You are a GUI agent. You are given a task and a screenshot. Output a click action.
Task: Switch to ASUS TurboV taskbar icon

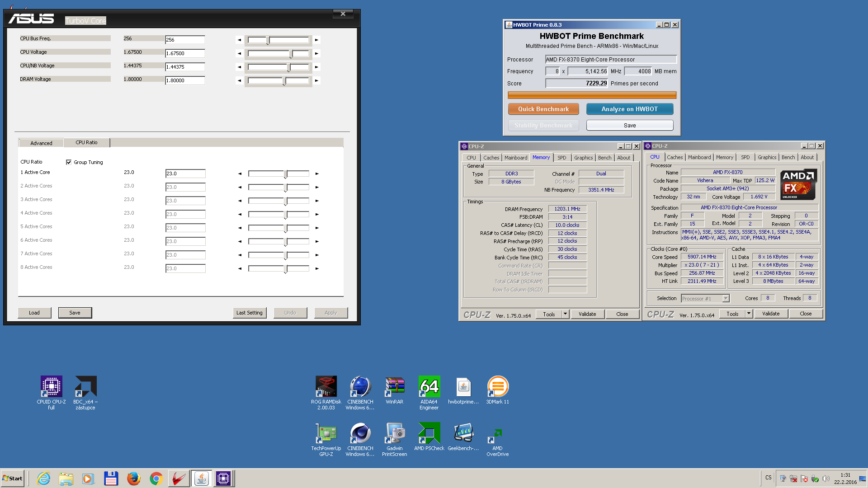click(179, 479)
